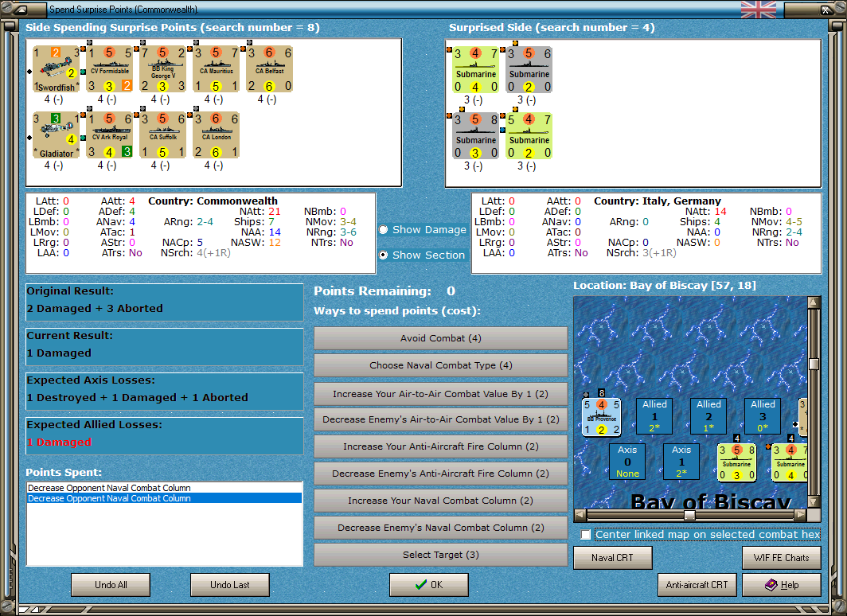This screenshot has width=847, height=616.
Task: Click the Undo All button
Action: pos(111,585)
